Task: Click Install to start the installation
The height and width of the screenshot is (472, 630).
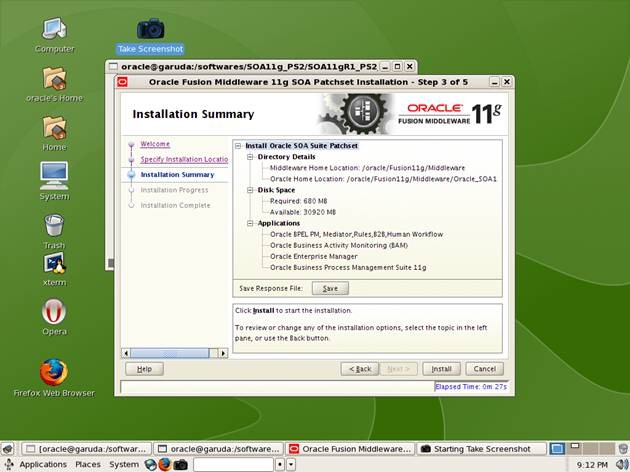Action: click(441, 369)
